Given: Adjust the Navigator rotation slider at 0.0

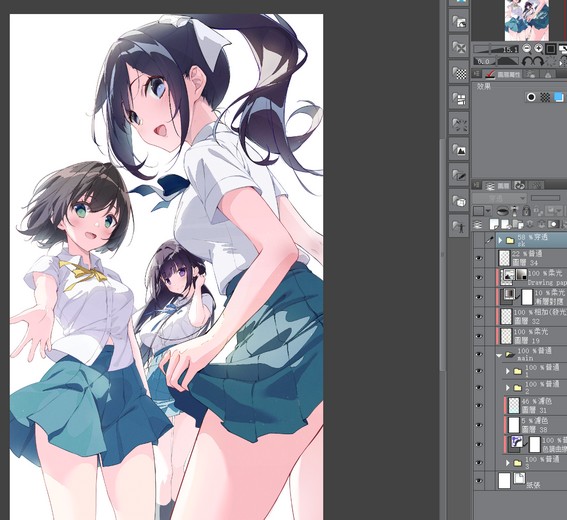Looking at the screenshot, I should pyautogui.click(x=496, y=61).
